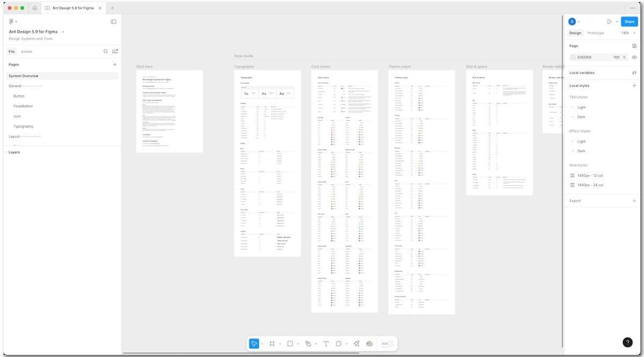Screen dimensions: 644x357
Task: Select the Theme colors frame on canvas
Action: (422, 192)
